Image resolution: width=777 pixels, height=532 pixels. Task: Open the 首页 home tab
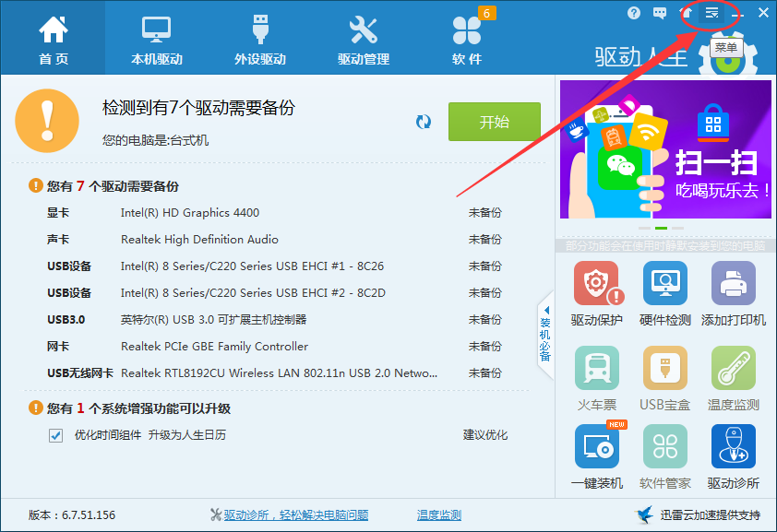point(53,40)
